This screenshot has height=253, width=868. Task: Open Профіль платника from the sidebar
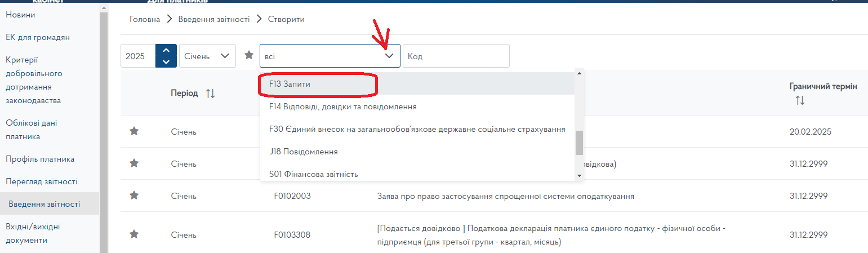pyautogui.click(x=40, y=159)
